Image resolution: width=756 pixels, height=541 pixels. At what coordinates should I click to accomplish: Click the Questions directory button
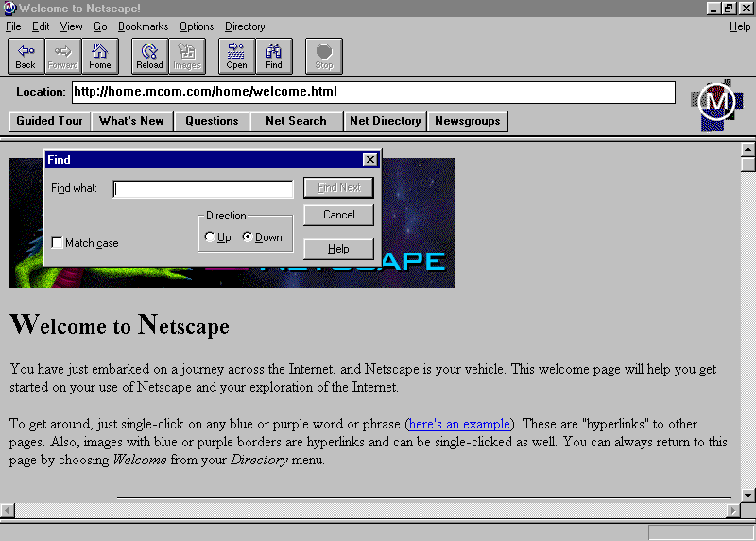point(212,121)
